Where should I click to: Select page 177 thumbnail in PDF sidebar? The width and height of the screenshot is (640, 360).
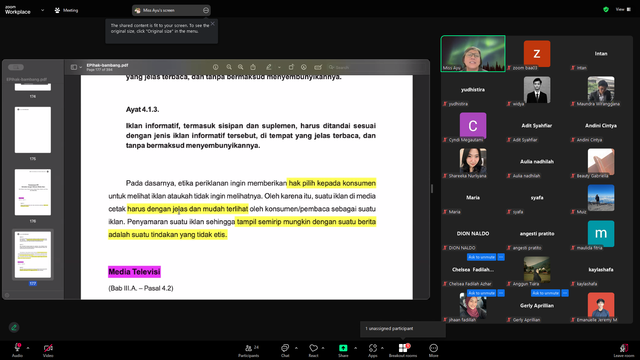[x=33, y=255]
